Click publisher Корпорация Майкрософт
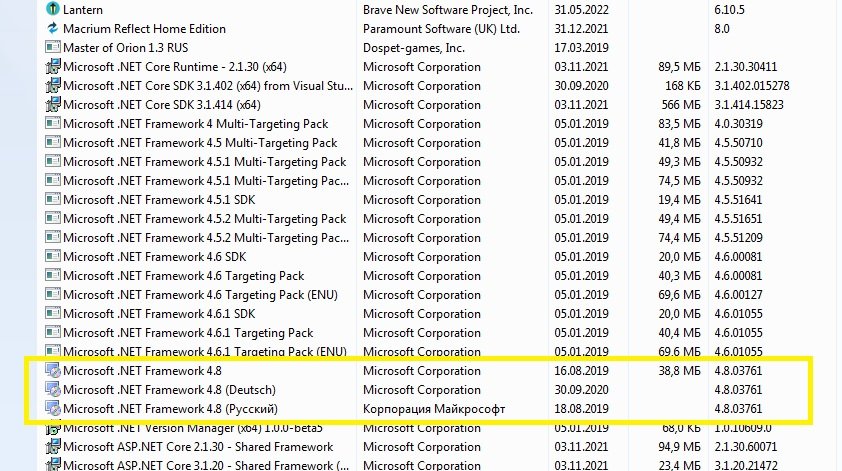Viewport: 842px width, 471px height. tap(434, 409)
